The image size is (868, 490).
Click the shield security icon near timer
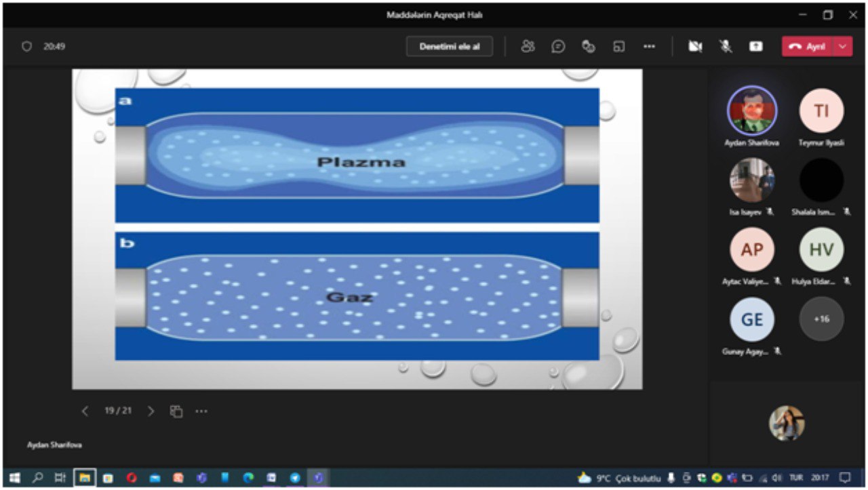(x=27, y=47)
